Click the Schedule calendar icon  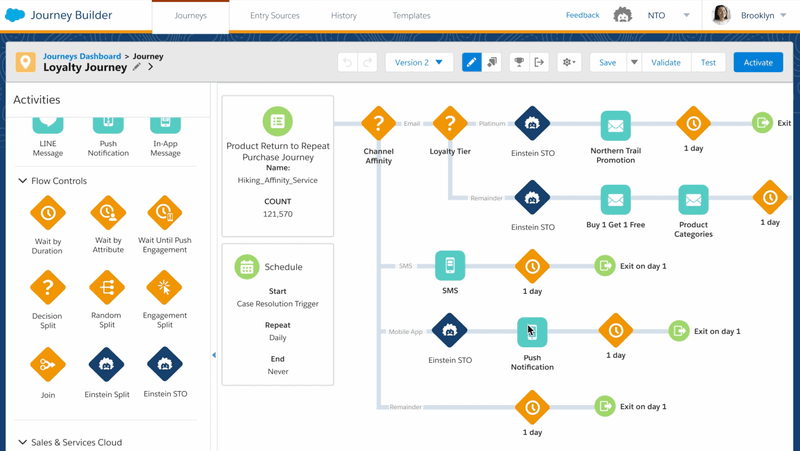point(247,267)
